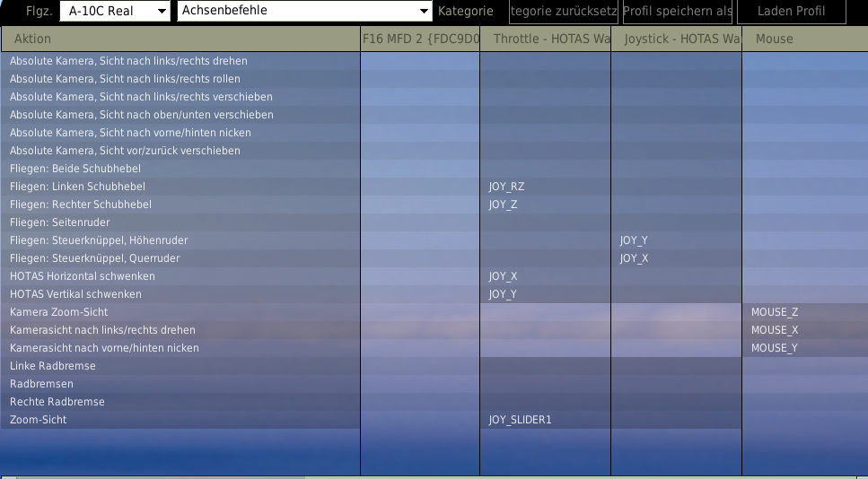Viewport: 868px width, 479px height.
Task: Select the Rechte Radbremse row
Action: [x=180, y=402]
